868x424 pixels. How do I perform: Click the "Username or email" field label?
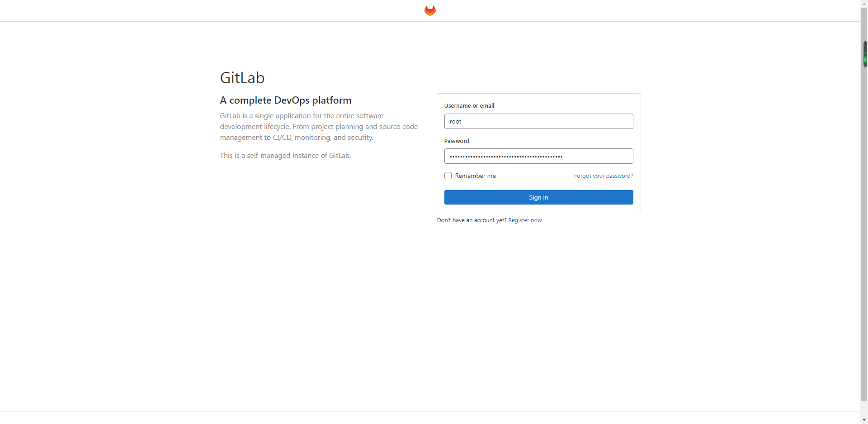pos(469,105)
